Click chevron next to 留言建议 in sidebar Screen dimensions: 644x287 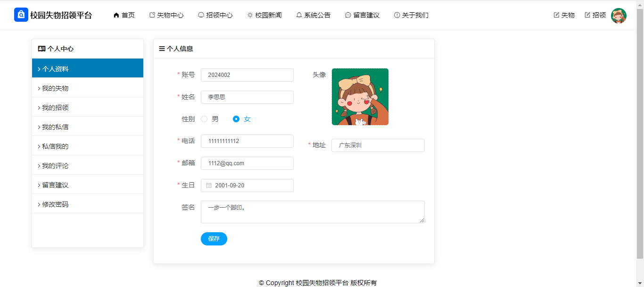(39, 185)
